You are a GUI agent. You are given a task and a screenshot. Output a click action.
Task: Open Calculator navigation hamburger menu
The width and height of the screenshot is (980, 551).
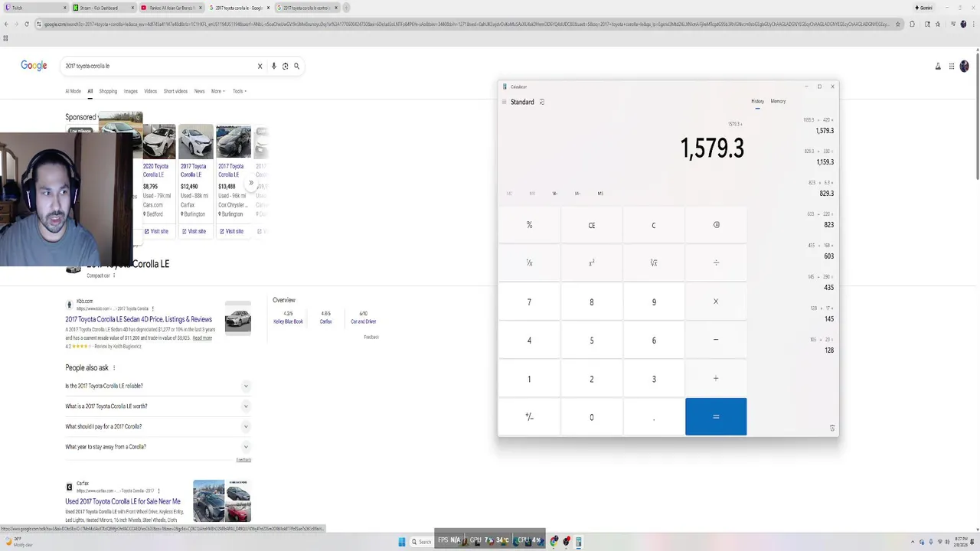point(505,102)
